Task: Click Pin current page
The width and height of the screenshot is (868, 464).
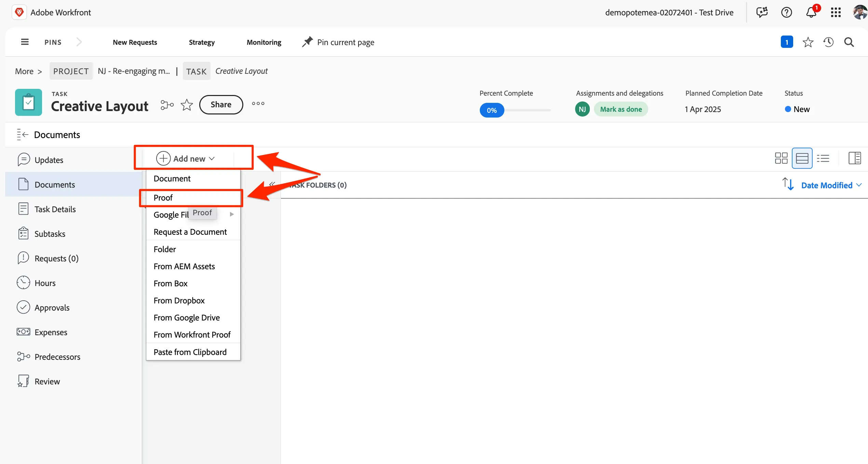Action: click(338, 42)
